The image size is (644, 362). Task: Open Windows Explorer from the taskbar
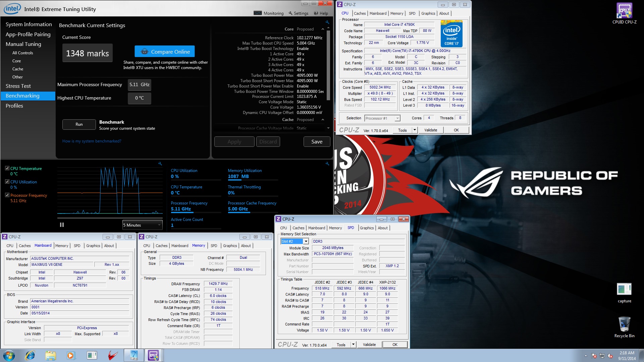tap(51, 355)
